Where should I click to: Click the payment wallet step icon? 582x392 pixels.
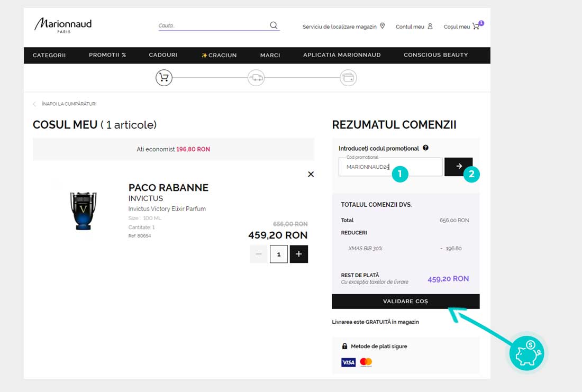(348, 78)
